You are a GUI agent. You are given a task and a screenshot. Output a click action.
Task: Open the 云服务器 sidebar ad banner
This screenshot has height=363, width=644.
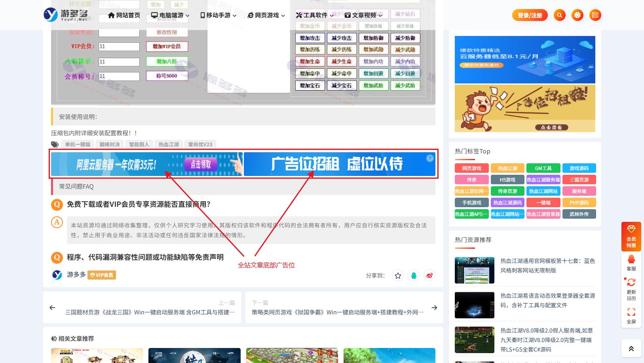click(x=525, y=60)
